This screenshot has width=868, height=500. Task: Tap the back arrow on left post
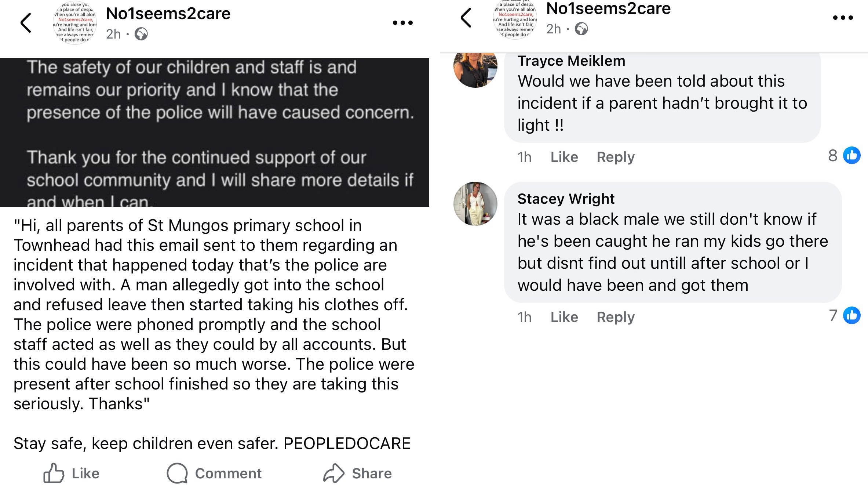point(26,23)
